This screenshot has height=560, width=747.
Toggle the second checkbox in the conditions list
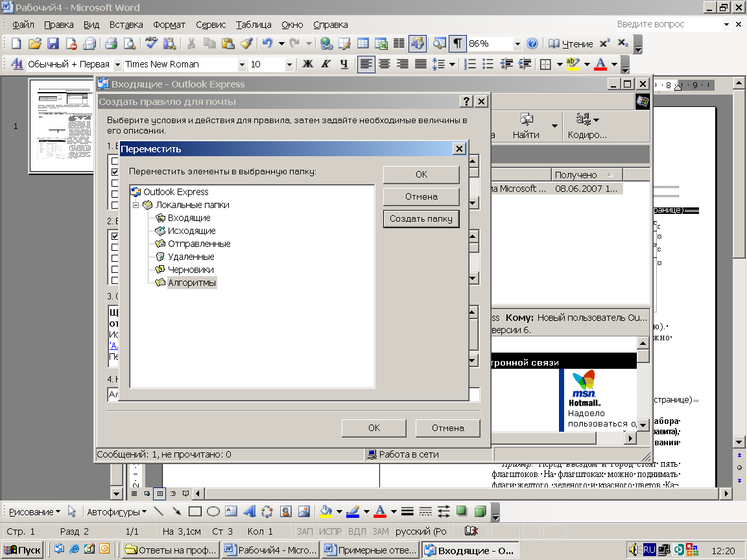115,171
